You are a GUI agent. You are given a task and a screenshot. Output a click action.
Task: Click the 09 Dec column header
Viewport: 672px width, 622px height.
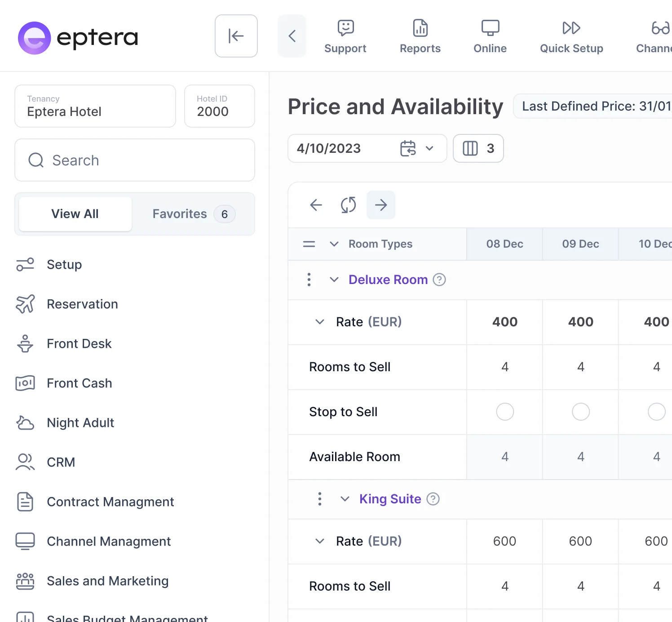581,244
